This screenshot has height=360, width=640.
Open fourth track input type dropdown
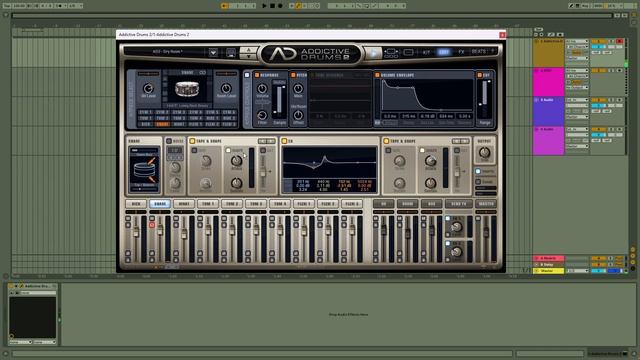[x=577, y=129]
